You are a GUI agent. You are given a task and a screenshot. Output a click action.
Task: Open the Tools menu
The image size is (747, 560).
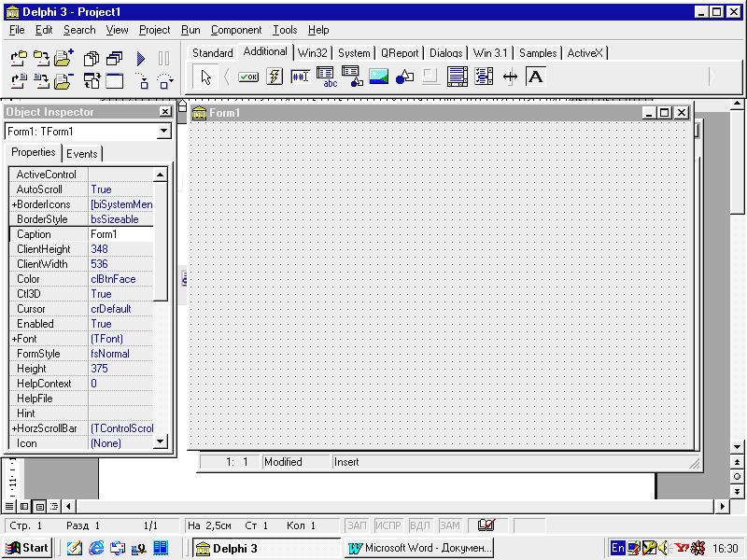point(285,30)
